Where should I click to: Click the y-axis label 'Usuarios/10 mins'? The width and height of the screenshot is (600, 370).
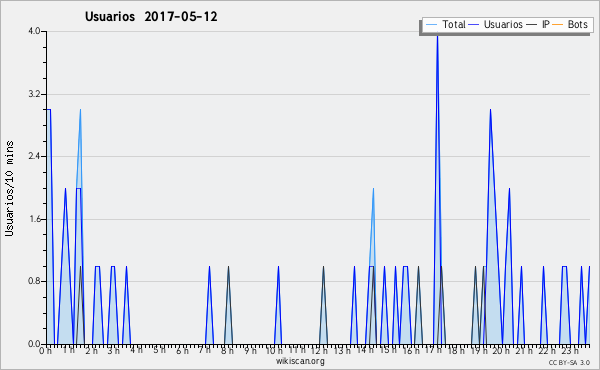9,188
